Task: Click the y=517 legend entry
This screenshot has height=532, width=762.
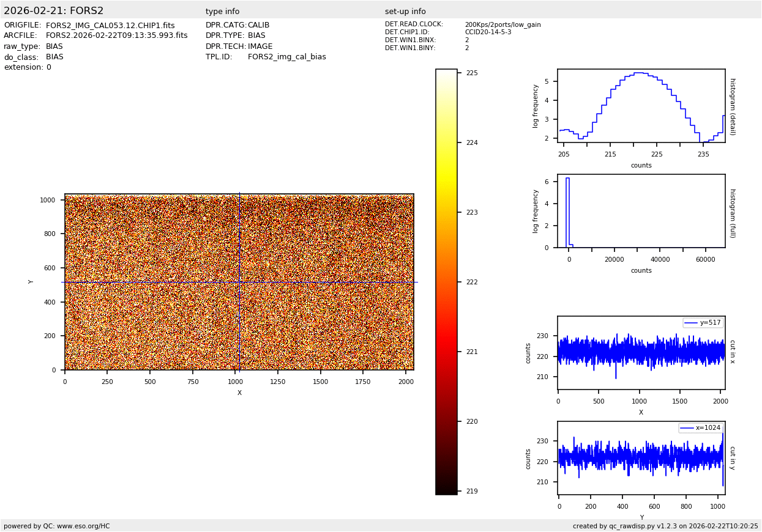Action: pyautogui.click(x=703, y=323)
